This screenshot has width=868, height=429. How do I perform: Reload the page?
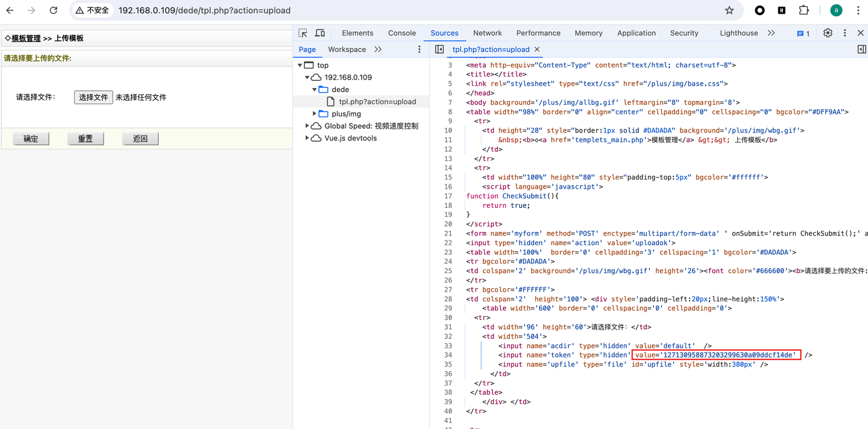pyautogui.click(x=53, y=10)
